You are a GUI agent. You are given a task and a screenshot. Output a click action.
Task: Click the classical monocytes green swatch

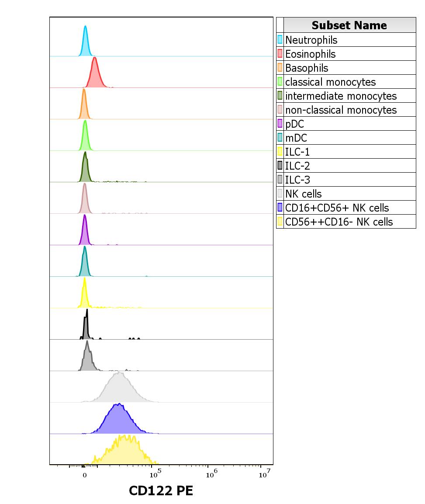tap(280, 82)
